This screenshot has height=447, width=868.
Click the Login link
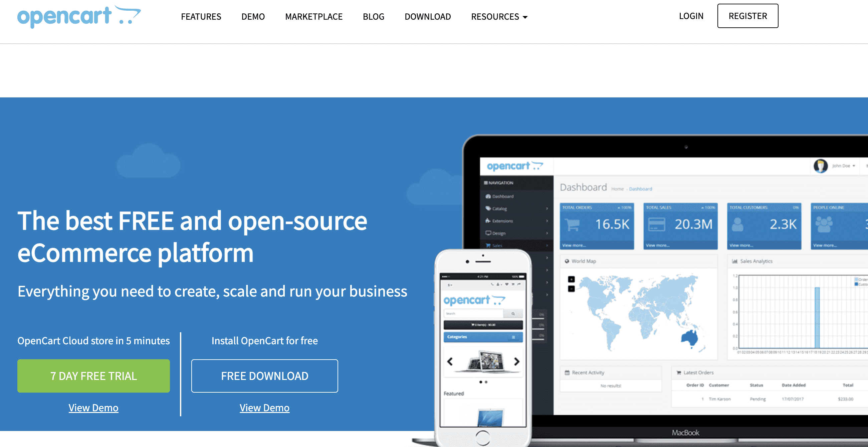(691, 16)
